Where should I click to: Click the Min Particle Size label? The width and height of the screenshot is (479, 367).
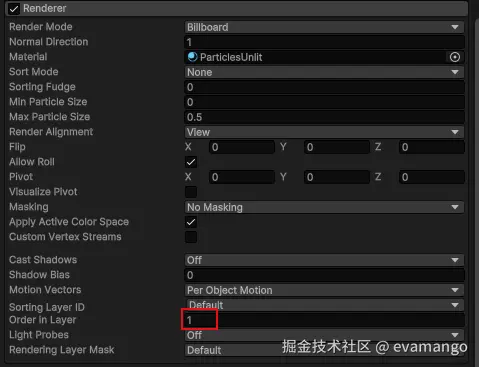[48, 102]
